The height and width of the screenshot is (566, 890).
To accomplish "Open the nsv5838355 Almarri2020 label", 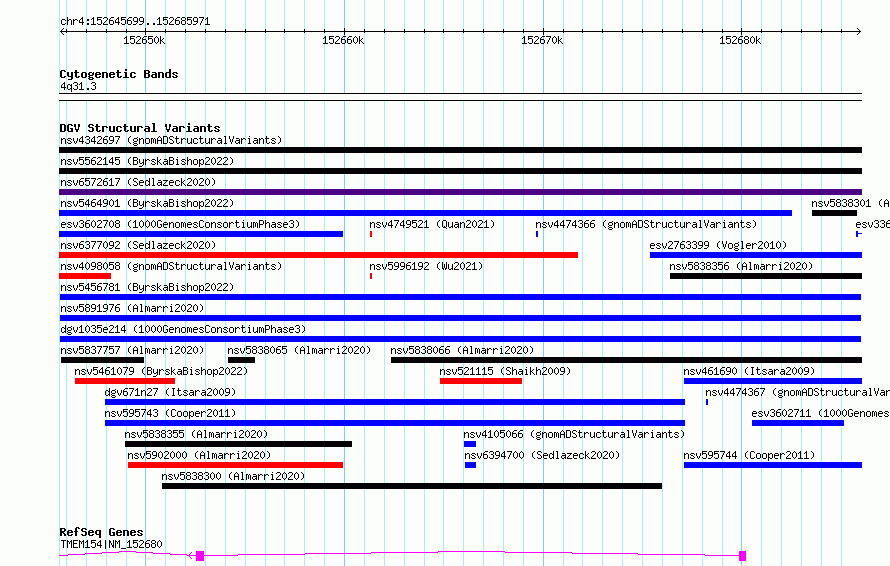I will [196, 434].
